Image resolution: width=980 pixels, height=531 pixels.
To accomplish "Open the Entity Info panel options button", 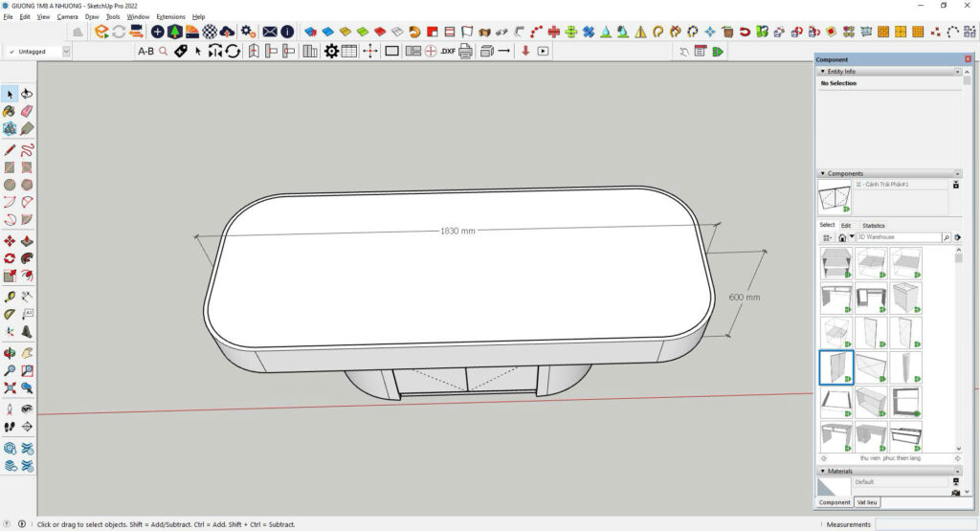I will pyautogui.click(x=957, y=72).
